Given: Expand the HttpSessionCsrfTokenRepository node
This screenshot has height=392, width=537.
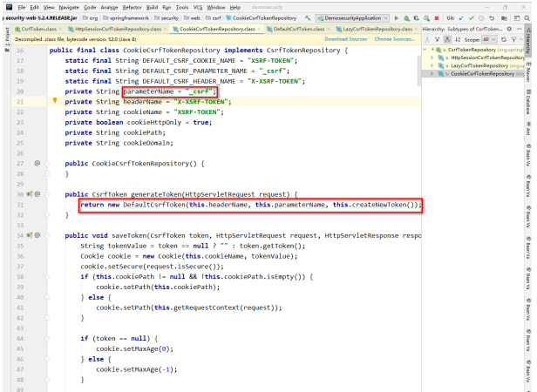Looking at the screenshot, I should click(x=432, y=57).
